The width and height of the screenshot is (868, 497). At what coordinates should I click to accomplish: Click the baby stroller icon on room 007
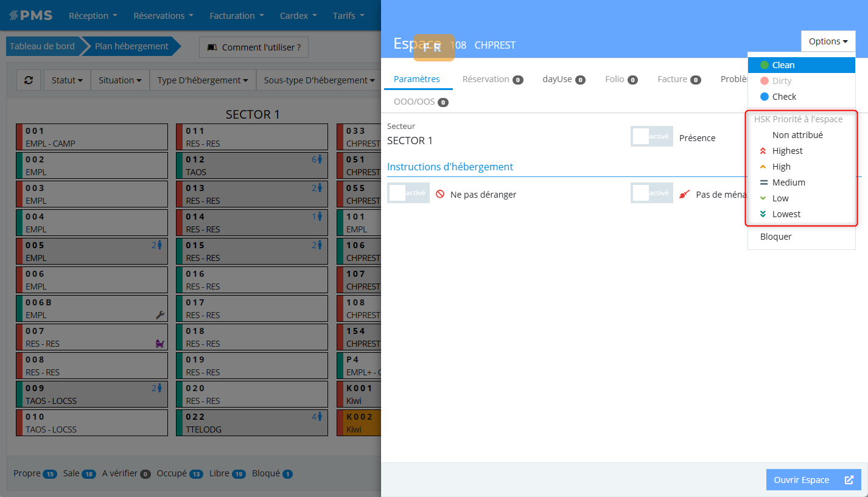[161, 344]
